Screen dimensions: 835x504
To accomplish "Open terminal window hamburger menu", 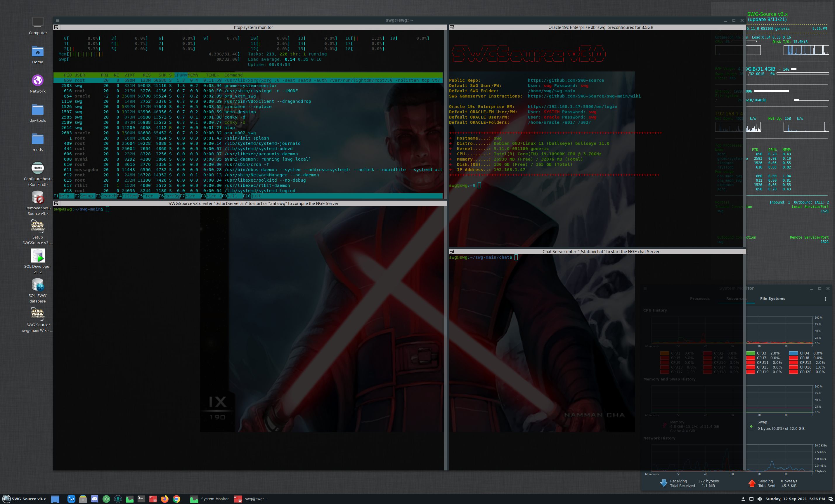I will tap(57, 20).
